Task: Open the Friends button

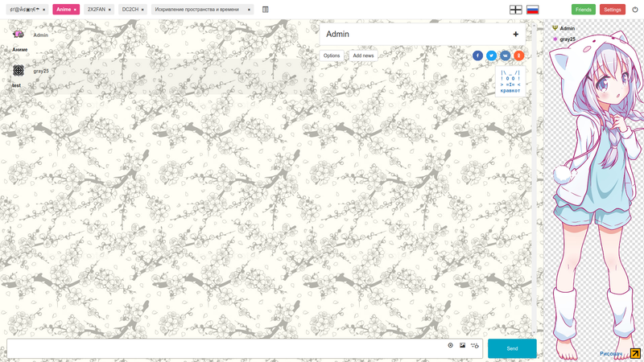Action: (584, 10)
